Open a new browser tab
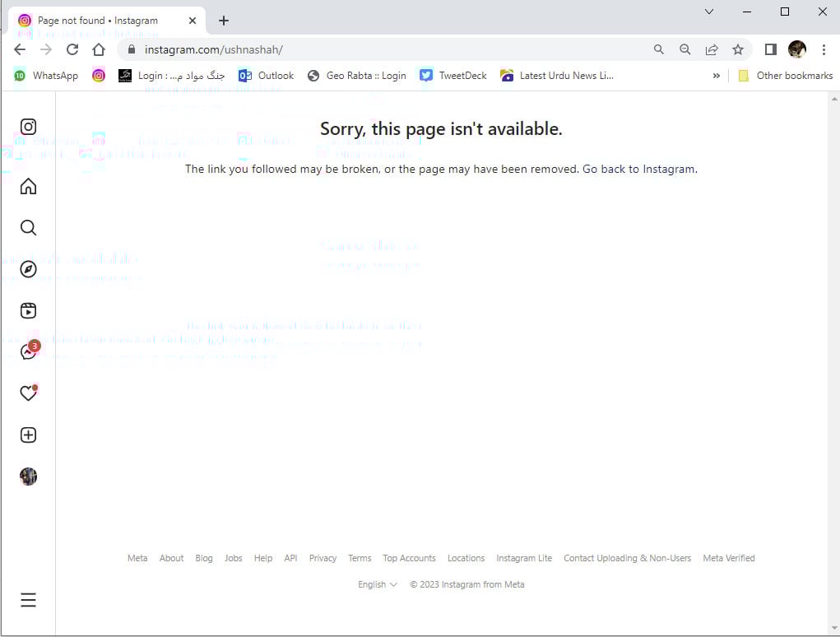The height and width of the screenshot is (637, 840). pyautogui.click(x=224, y=21)
